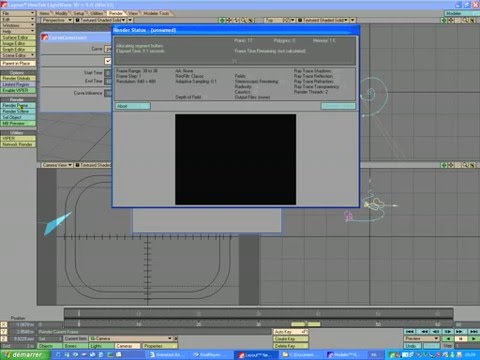The width and height of the screenshot is (480, 360).
Task: Toggle Limited Region option
Action: (18, 84)
